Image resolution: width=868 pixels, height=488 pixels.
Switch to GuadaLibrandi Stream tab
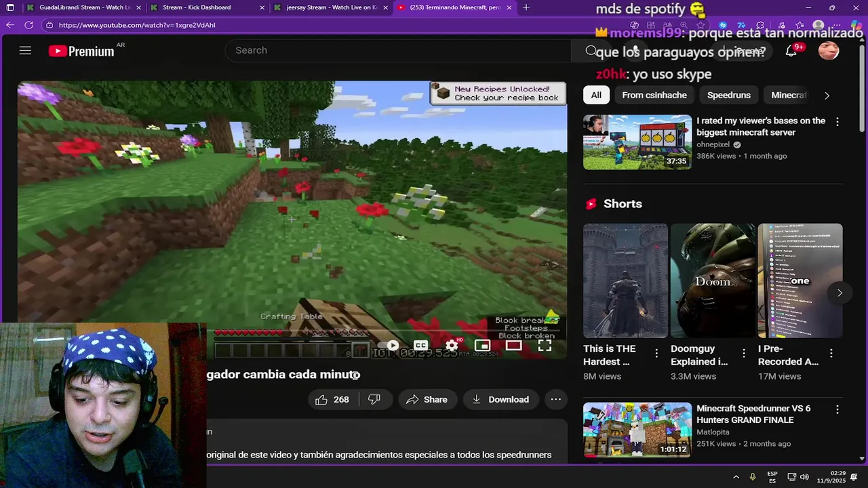coord(85,7)
